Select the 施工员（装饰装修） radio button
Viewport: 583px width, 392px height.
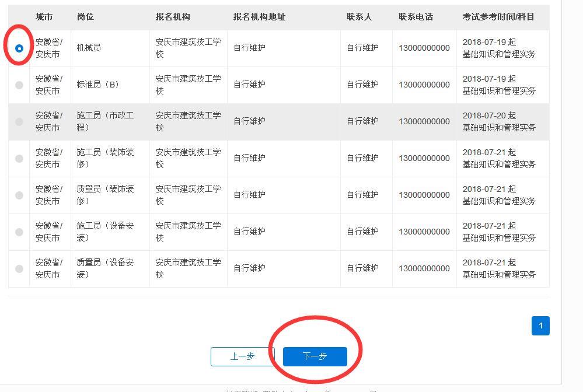pyautogui.click(x=19, y=159)
